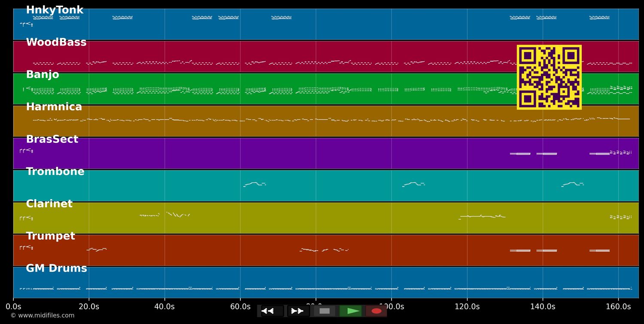Open the www.midifiles.com copyright link

pos(42,315)
